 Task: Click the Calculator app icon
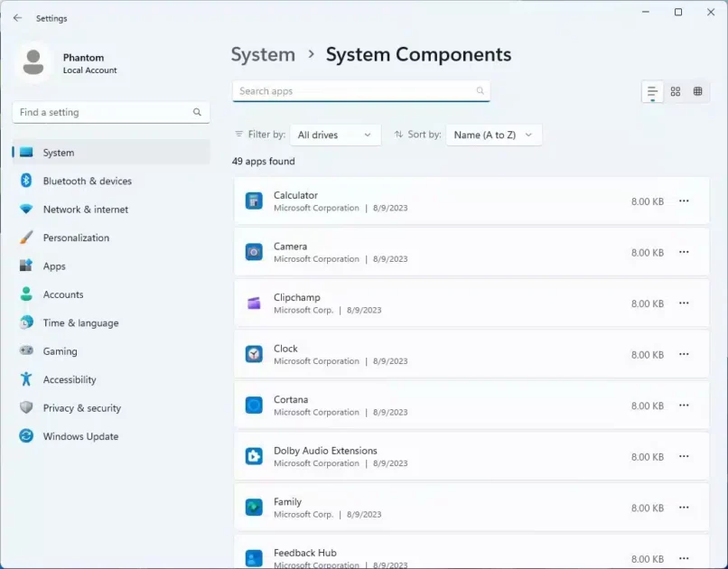click(x=254, y=201)
